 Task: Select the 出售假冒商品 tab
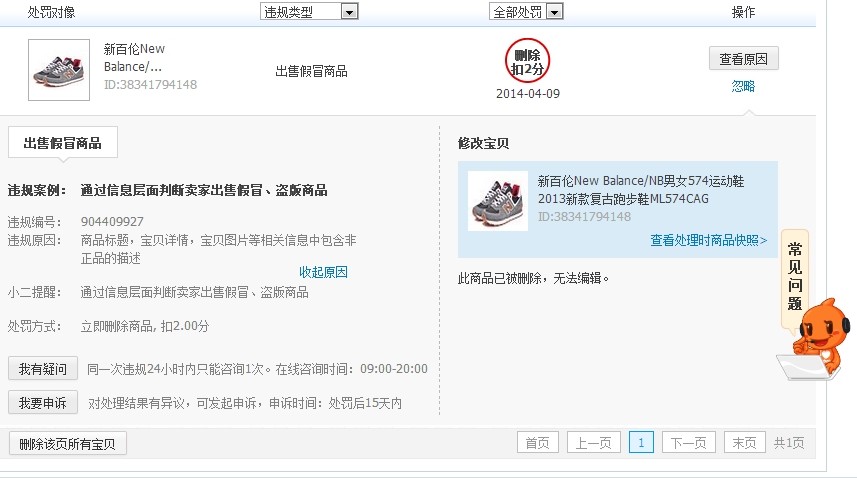pos(63,143)
